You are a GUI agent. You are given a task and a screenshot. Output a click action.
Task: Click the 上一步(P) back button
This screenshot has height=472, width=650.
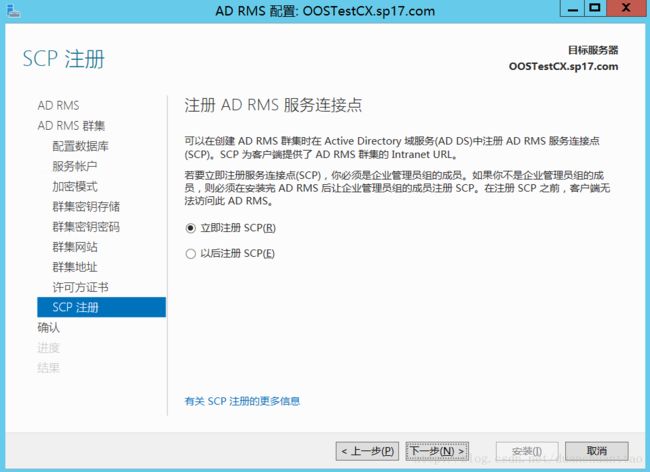coord(367,451)
